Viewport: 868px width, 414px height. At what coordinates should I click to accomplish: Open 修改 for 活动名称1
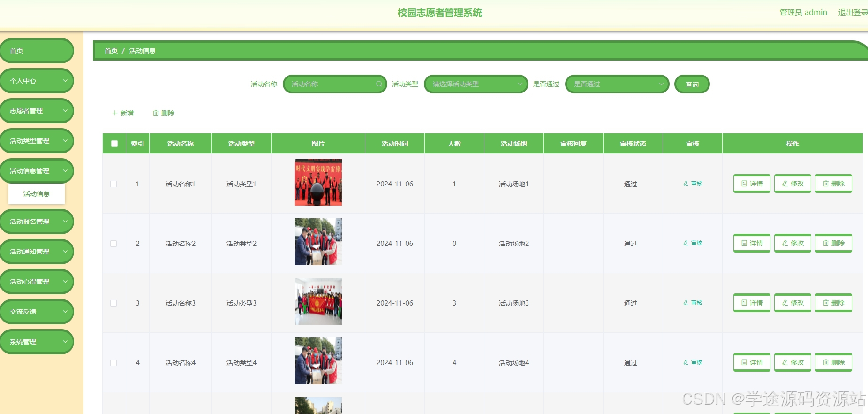click(793, 184)
